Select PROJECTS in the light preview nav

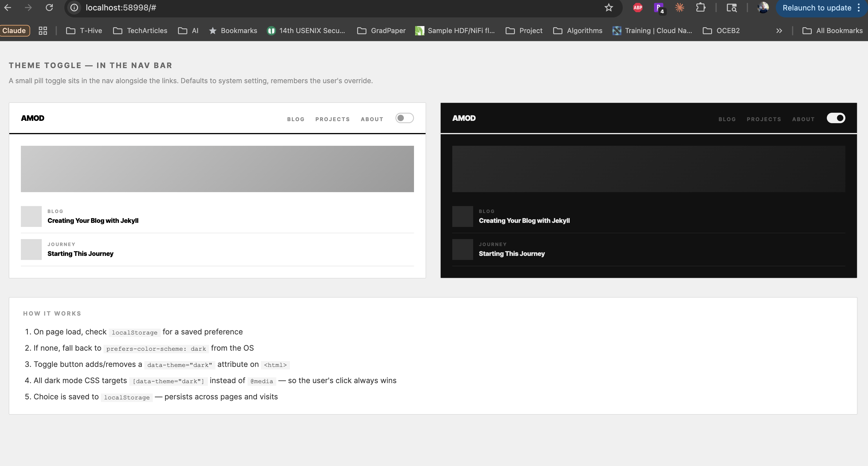(333, 119)
